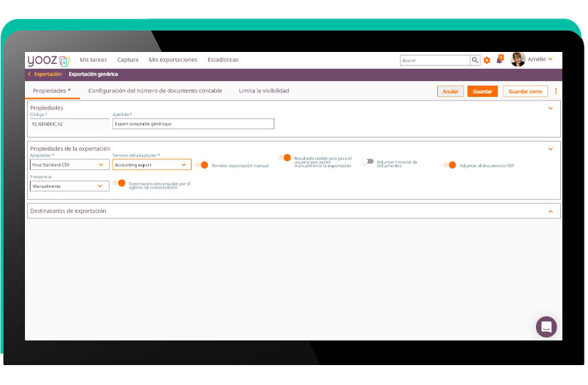The image size is (588, 385).
Task: Toggle Exportación descargable por el agente
Action: click(x=119, y=183)
